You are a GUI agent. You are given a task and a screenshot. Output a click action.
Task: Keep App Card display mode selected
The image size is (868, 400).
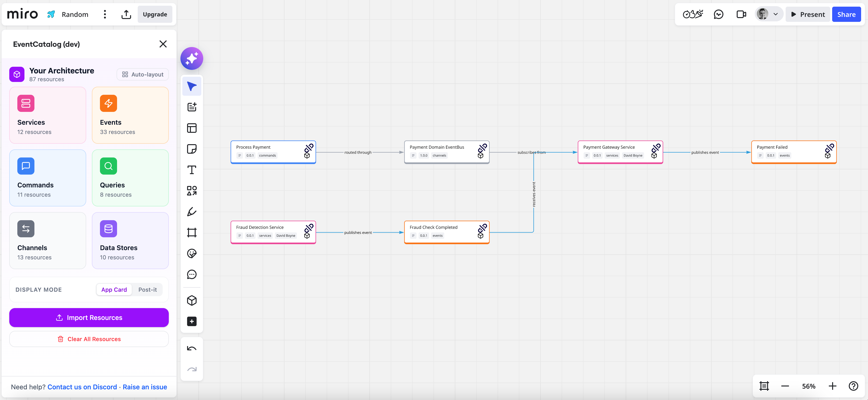(114, 290)
